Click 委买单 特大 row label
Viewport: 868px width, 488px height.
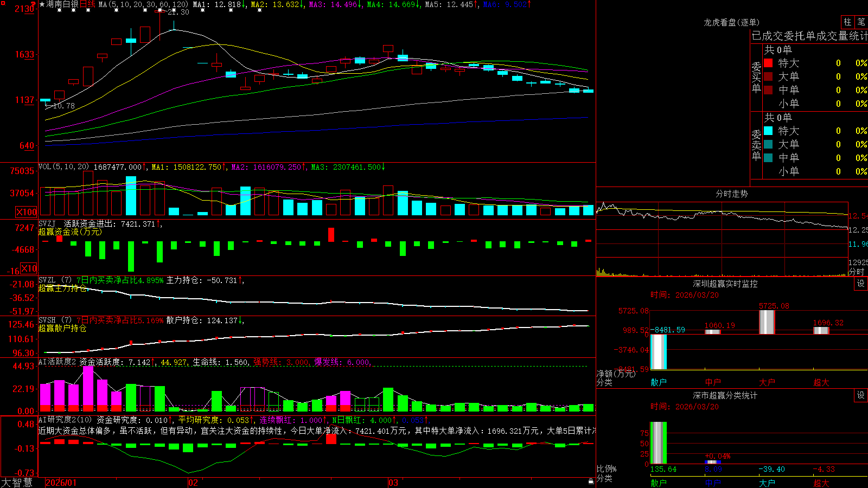tap(788, 63)
